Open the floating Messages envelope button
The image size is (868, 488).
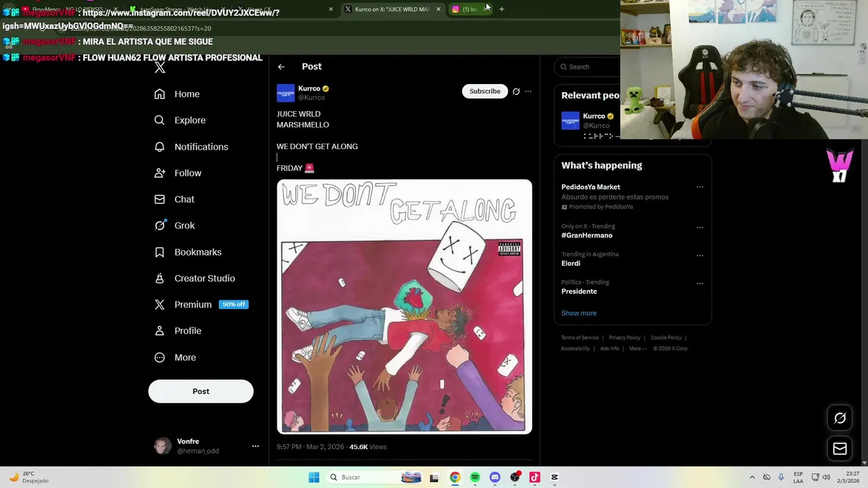coord(840,449)
